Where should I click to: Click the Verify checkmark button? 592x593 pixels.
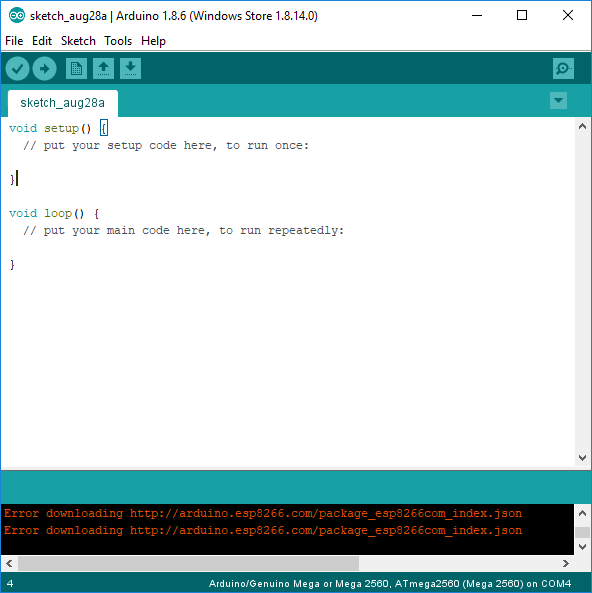(x=17, y=69)
